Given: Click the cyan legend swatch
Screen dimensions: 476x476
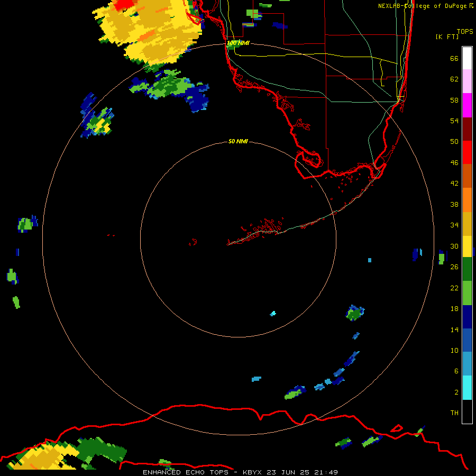Looking at the screenshot, I should 467,388.
